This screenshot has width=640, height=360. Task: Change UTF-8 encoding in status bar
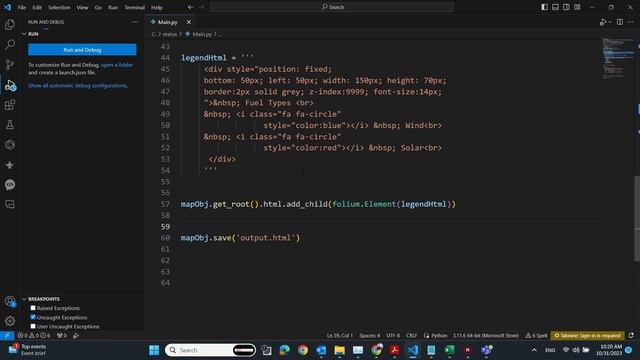393,336
